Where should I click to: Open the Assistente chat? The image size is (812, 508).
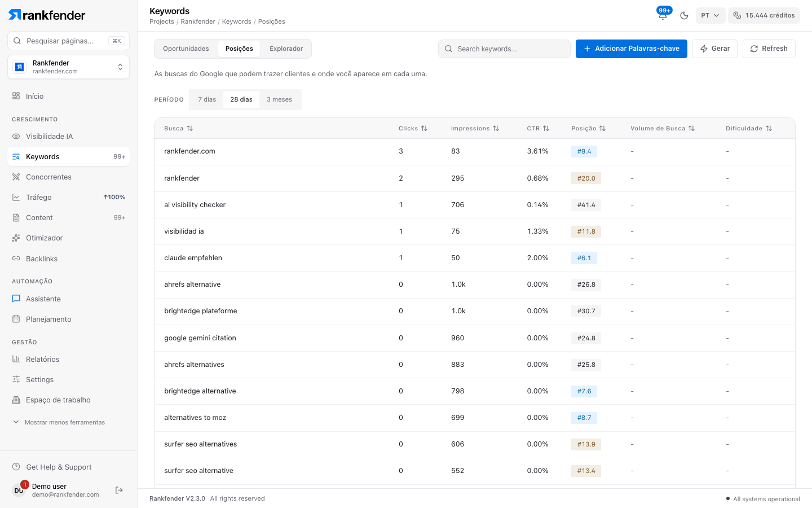pos(68,299)
